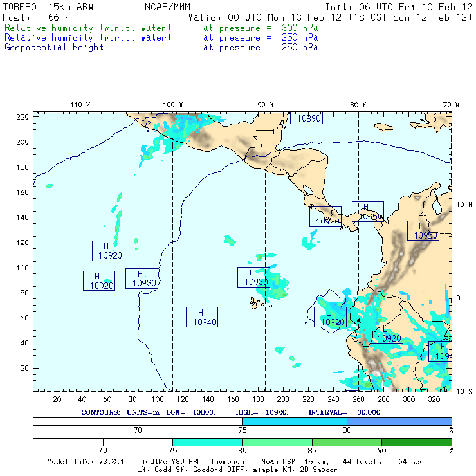Click the 'HIGH= 10920.' contour value
The height and width of the screenshot is (476, 476).
tap(262, 412)
